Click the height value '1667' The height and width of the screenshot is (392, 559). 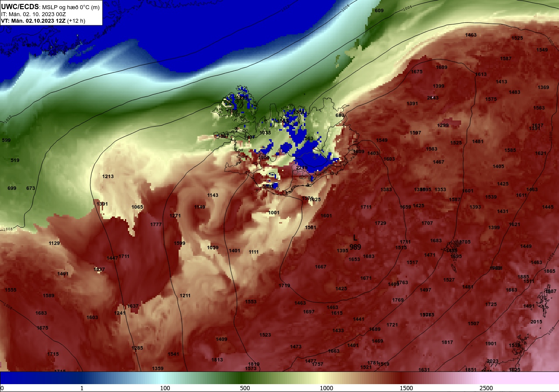(321, 267)
